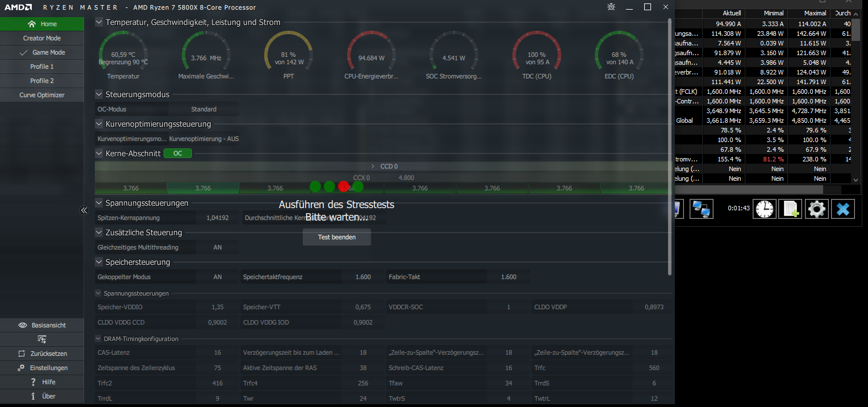The height and width of the screenshot is (407, 868).
Task: Open Profile 2
Action: pos(42,81)
